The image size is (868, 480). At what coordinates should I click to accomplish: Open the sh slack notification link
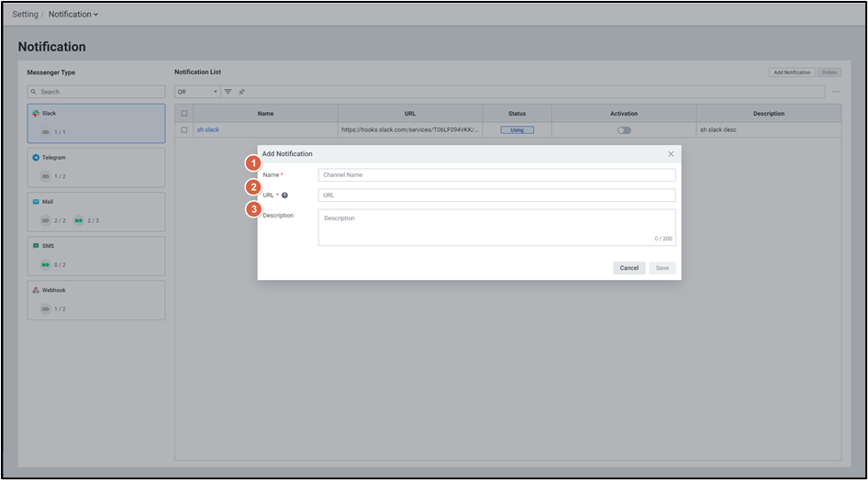coord(208,130)
